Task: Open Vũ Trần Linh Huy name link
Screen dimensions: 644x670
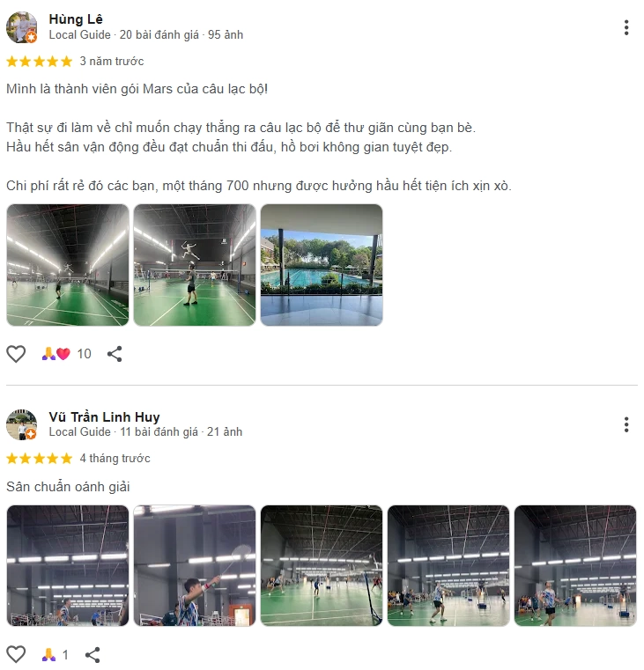Action: pos(104,417)
